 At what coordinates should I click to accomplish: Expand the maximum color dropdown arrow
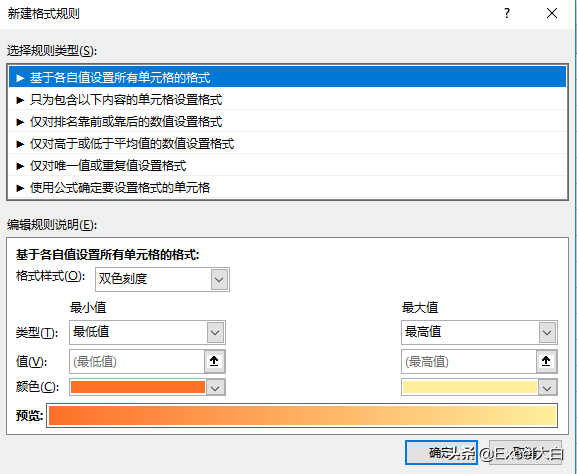tap(548, 388)
